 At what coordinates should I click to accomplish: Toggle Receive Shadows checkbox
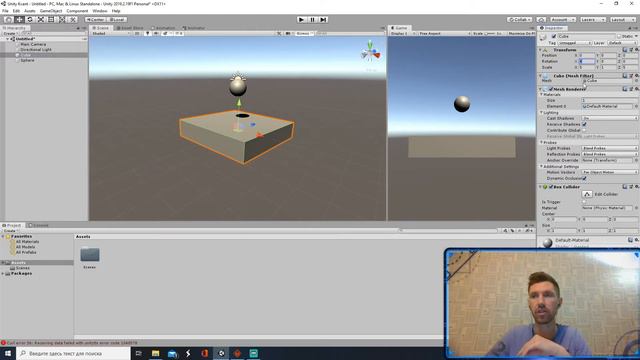[584, 124]
